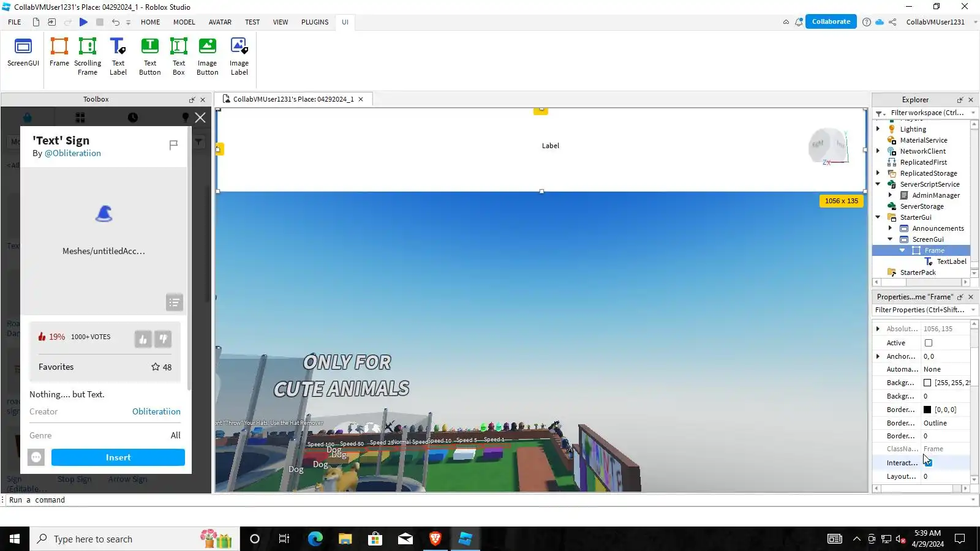Add a Text Label element

pyautogui.click(x=118, y=56)
